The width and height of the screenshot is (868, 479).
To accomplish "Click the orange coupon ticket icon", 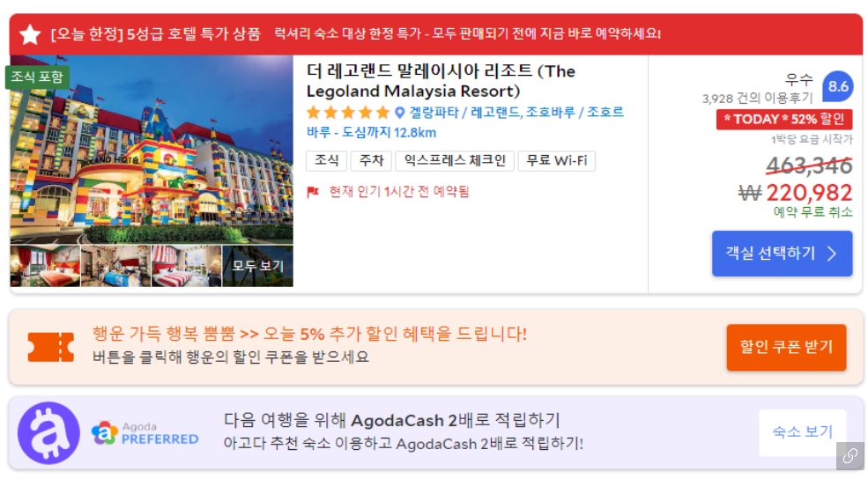I will point(51,347).
